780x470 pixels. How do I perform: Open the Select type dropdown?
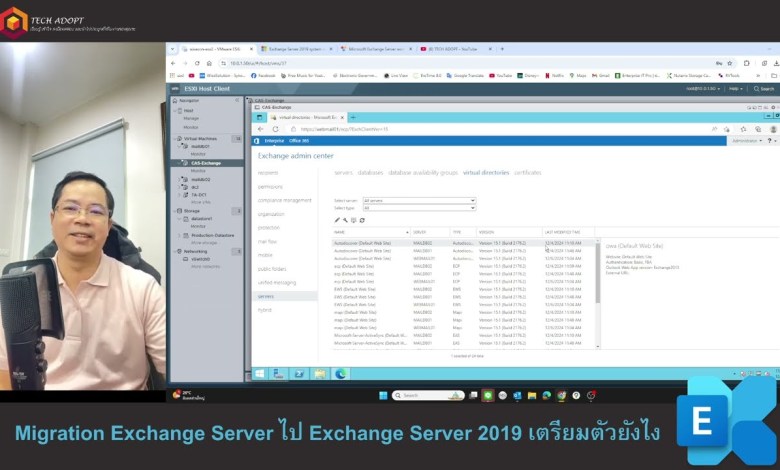(419, 208)
